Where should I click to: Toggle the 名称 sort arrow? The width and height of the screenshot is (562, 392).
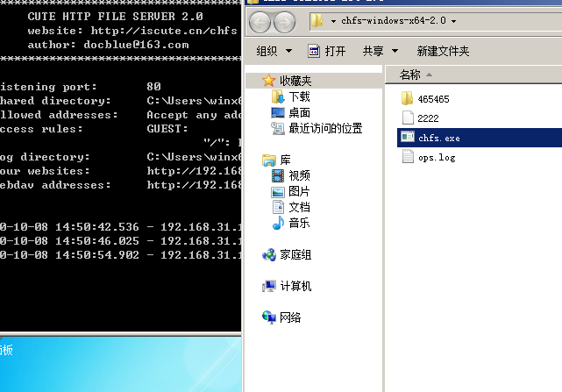coord(429,75)
